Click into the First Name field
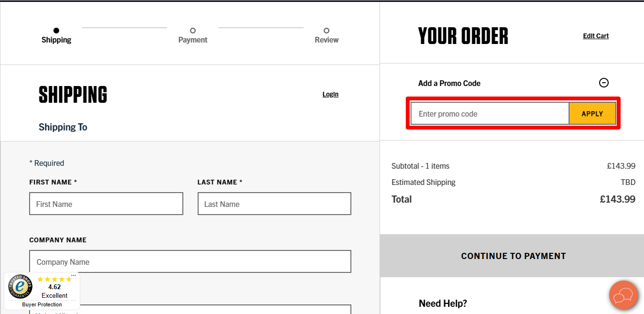The width and height of the screenshot is (644, 314). (106, 204)
